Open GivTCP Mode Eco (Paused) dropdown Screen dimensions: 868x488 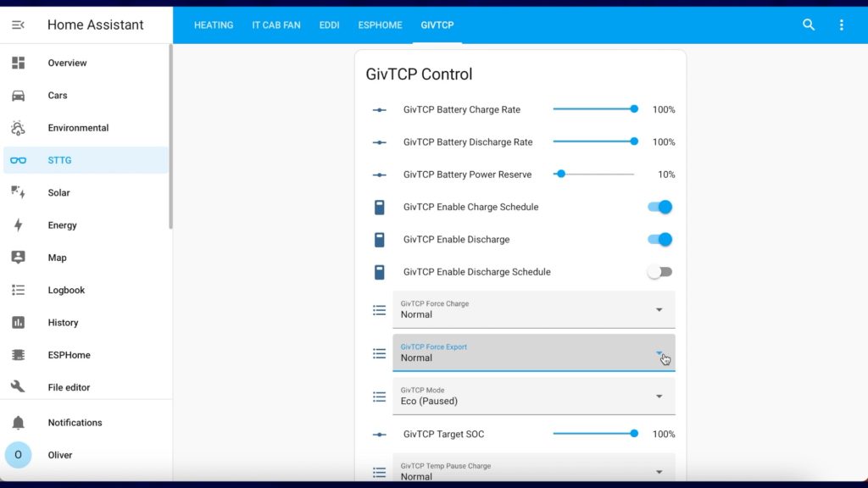[x=534, y=396]
